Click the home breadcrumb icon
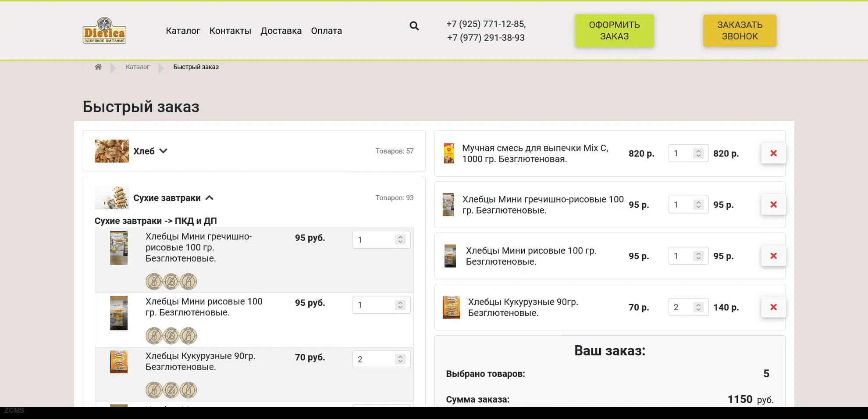This screenshot has height=419, width=868. click(x=98, y=67)
